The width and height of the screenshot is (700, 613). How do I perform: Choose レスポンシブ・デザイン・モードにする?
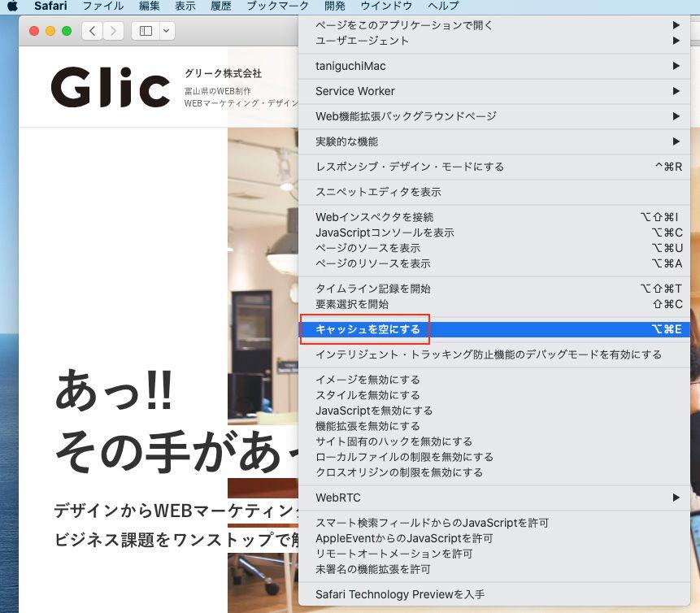tap(409, 167)
